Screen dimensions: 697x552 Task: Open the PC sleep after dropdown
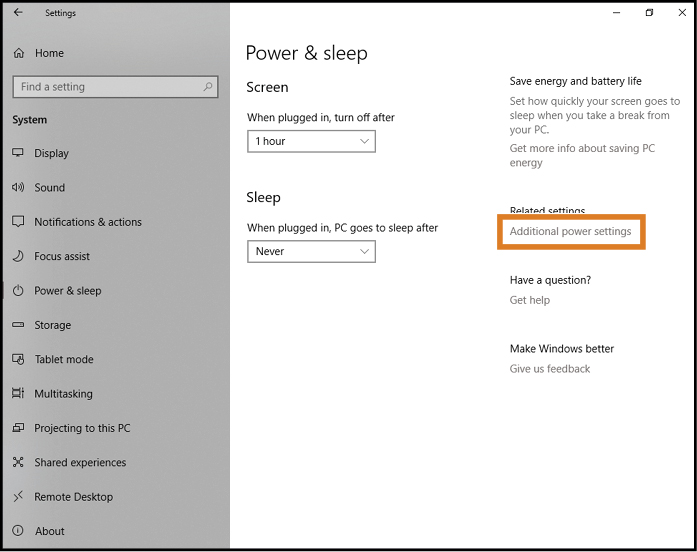[311, 252]
